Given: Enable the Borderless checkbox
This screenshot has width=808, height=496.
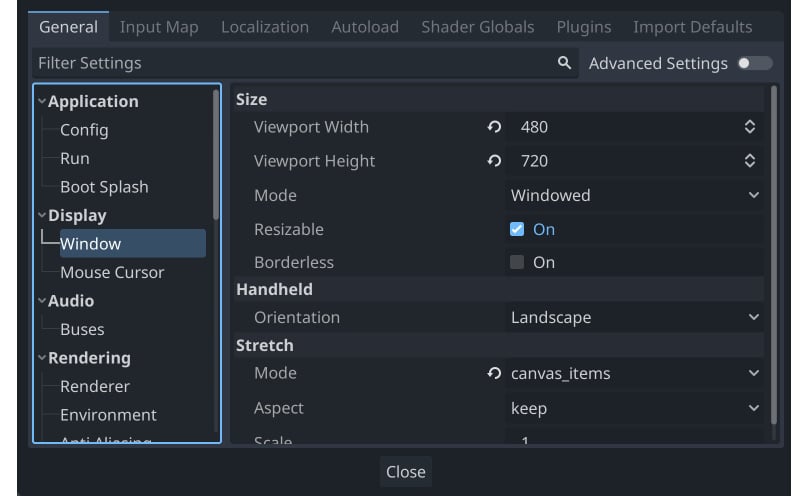Looking at the screenshot, I should click(x=517, y=262).
